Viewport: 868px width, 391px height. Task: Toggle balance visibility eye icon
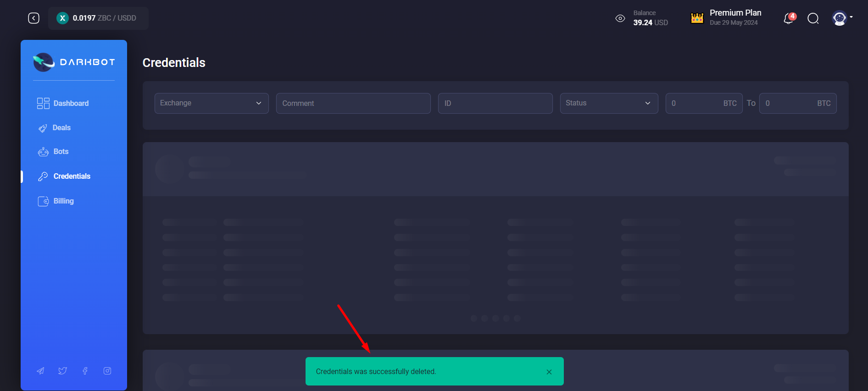620,18
